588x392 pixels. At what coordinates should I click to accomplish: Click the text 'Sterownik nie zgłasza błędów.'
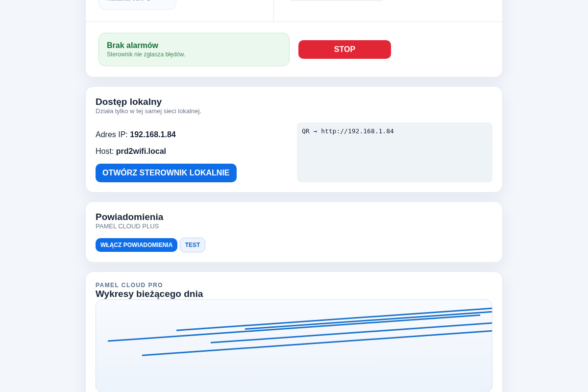(146, 54)
